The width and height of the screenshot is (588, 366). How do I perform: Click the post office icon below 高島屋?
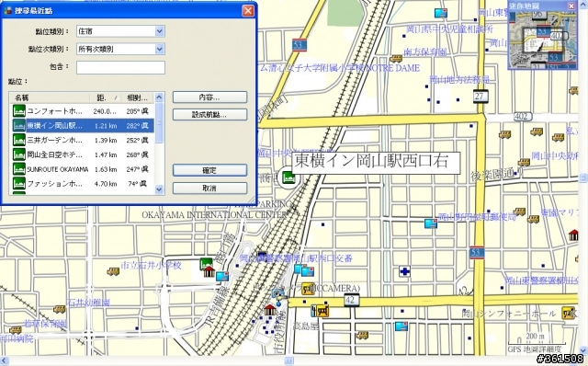(x=401, y=326)
